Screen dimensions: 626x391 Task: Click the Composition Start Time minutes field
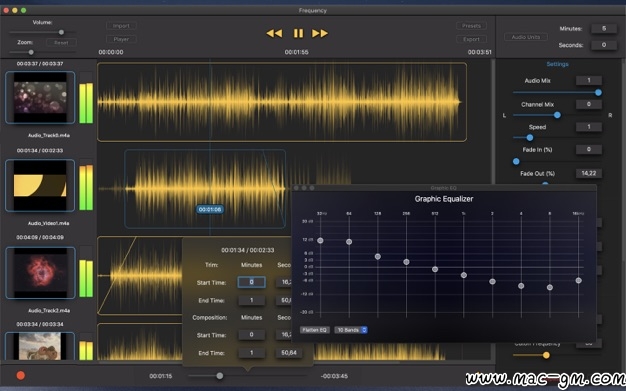pos(252,335)
